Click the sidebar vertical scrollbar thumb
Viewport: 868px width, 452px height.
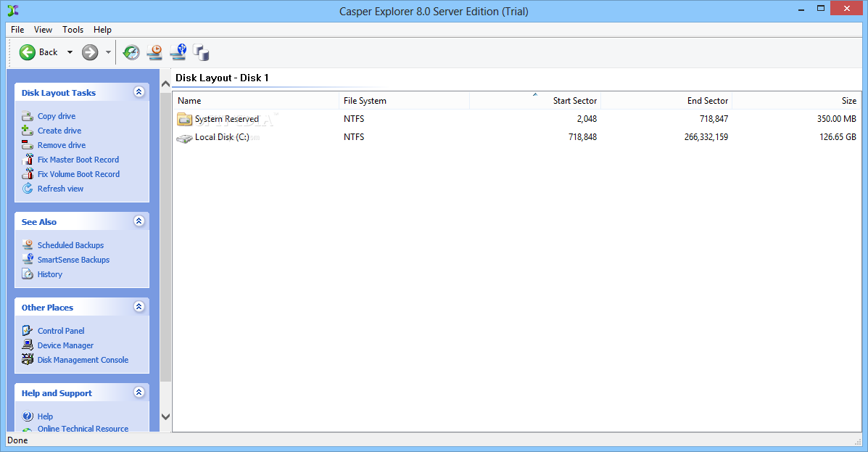(165, 237)
